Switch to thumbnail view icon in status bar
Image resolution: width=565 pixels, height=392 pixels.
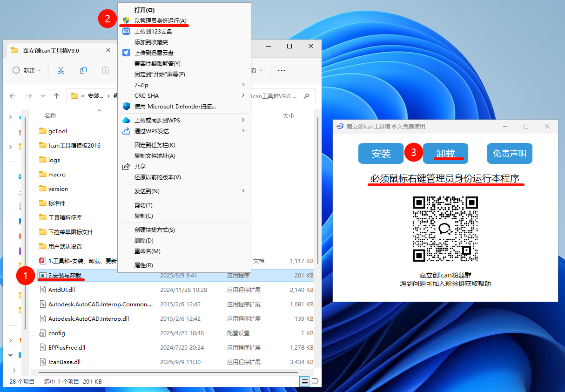tap(315, 381)
